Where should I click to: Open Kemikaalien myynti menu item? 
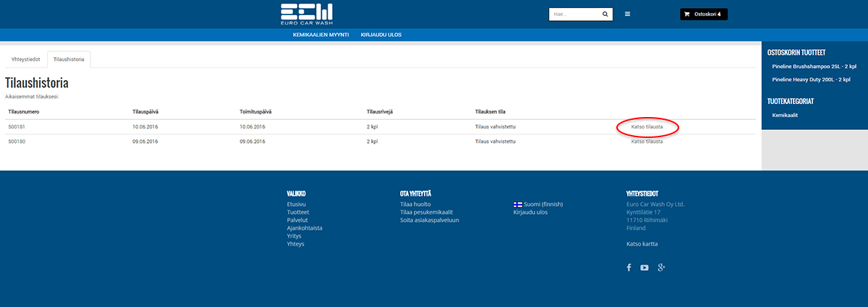[320, 35]
